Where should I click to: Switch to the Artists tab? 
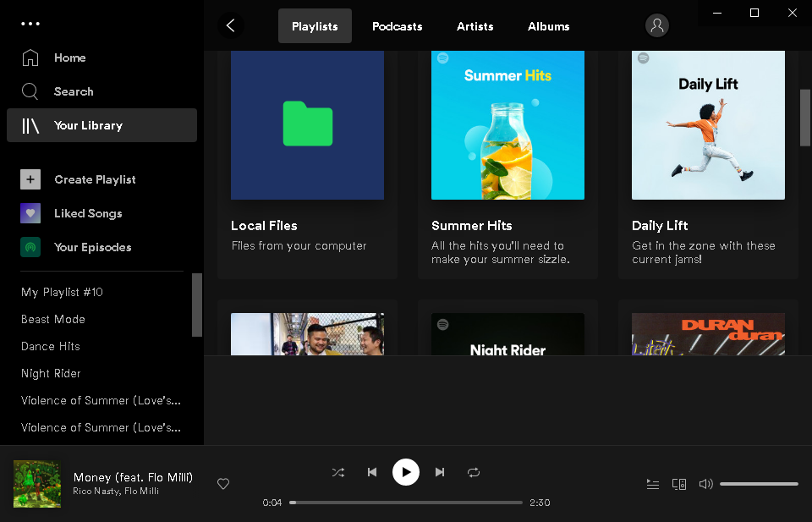(x=475, y=26)
